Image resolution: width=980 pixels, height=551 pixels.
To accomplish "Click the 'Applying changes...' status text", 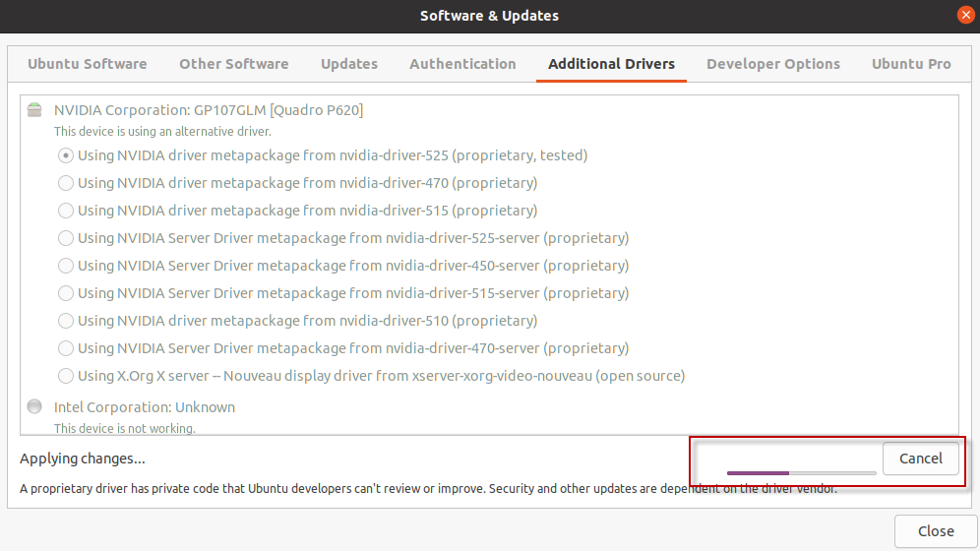I will click(83, 459).
